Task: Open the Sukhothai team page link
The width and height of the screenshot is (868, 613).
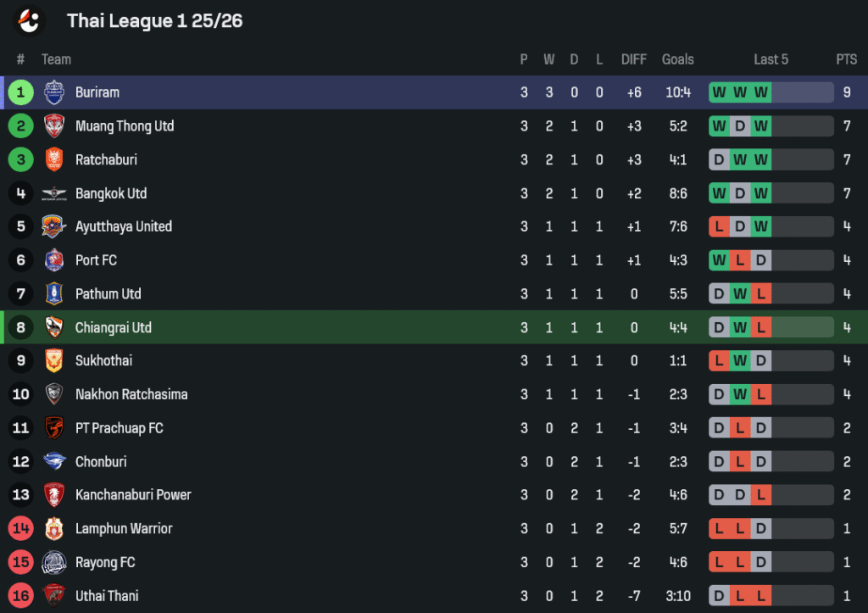Action: [103, 361]
